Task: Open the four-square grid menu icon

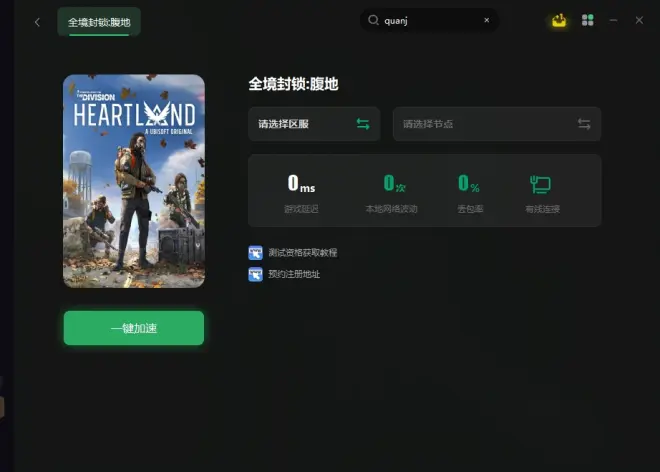Action: [588, 20]
